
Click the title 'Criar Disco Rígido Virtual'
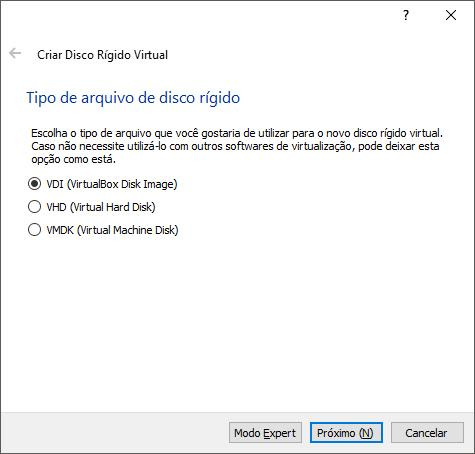click(x=103, y=55)
